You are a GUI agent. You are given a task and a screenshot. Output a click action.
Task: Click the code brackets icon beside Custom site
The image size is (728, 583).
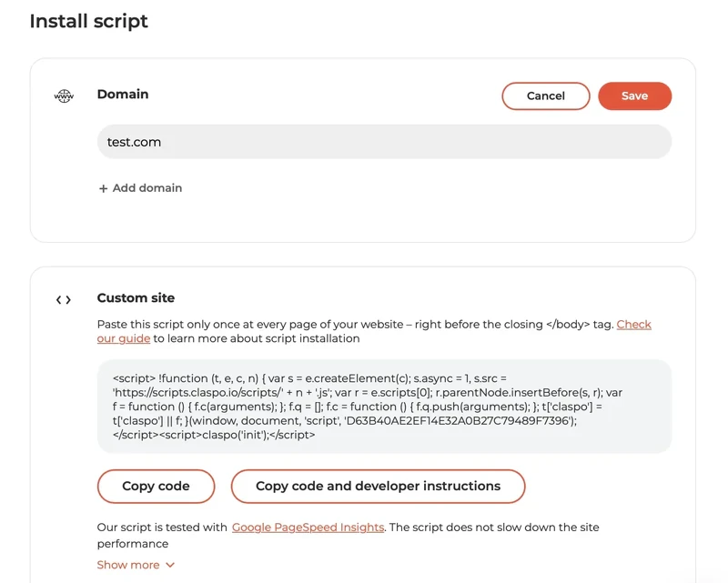tap(64, 299)
